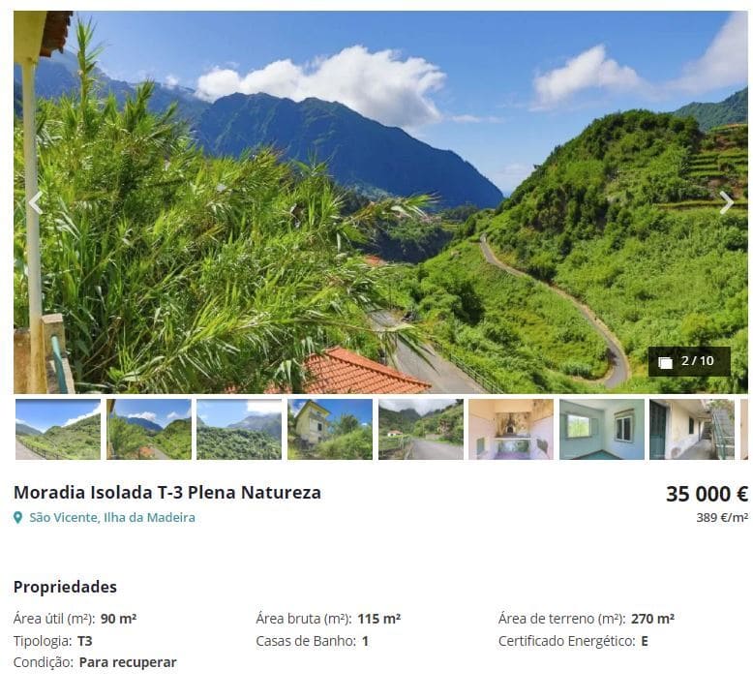Screen dimensions: 753x700
Task: Click the main panoramic photo of the valley
Action: coord(380,202)
